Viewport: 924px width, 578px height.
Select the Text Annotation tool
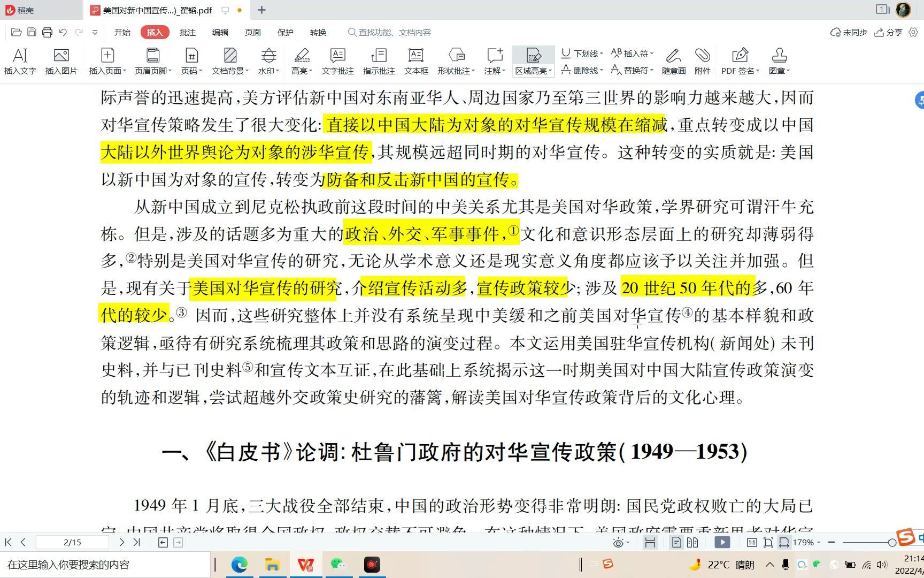[x=338, y=61]
